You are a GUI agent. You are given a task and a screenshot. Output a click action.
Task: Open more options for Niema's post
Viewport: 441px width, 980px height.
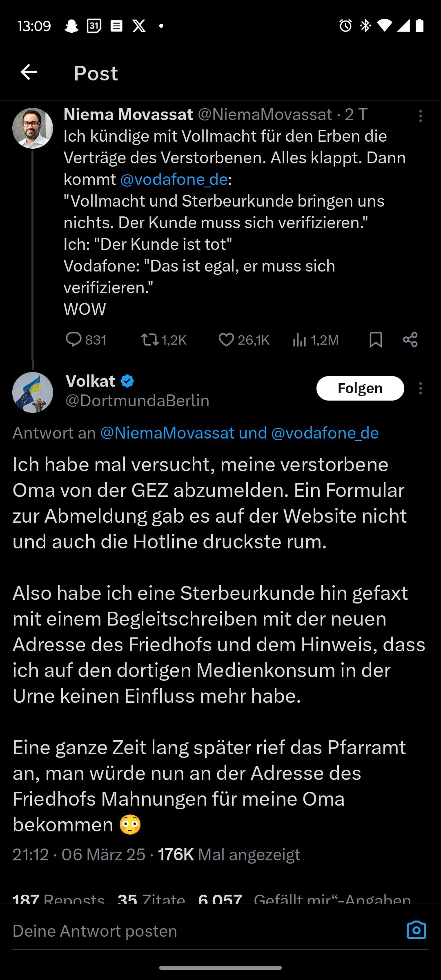[x=420, y=116]
